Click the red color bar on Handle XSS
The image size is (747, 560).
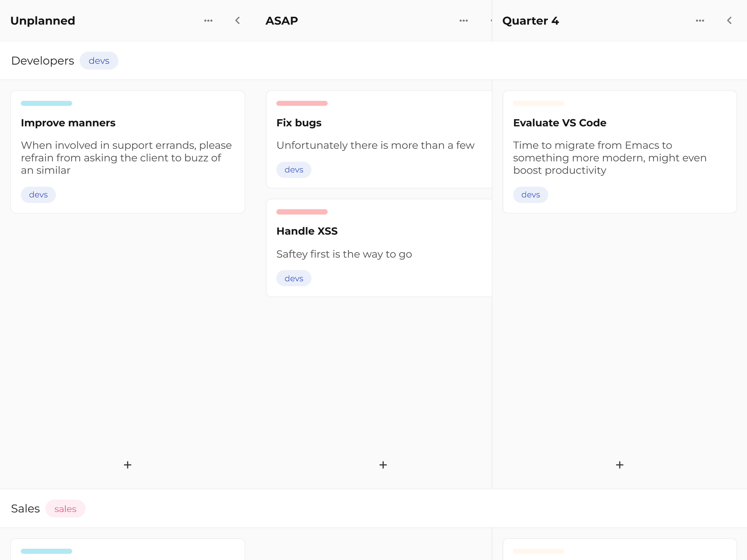click(302, 211)
